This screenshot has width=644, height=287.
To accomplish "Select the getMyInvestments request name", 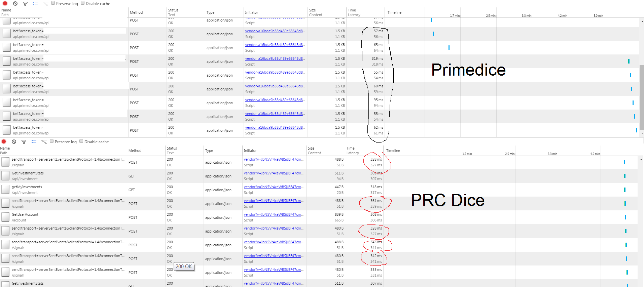I will (27, 187).
